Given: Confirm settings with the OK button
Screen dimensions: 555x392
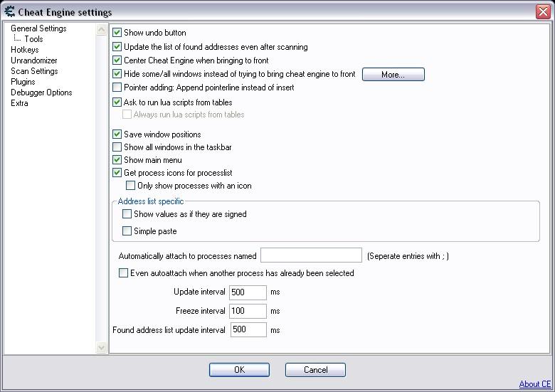Looking at the screenshot, I should [239, 370].
